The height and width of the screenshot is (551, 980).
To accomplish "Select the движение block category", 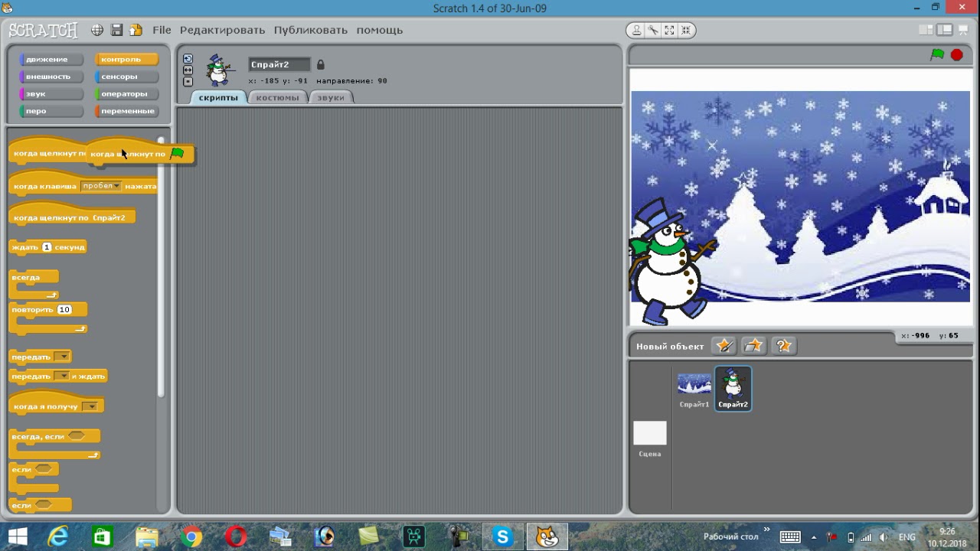I will pyautogui.click(x=51, y=59).
